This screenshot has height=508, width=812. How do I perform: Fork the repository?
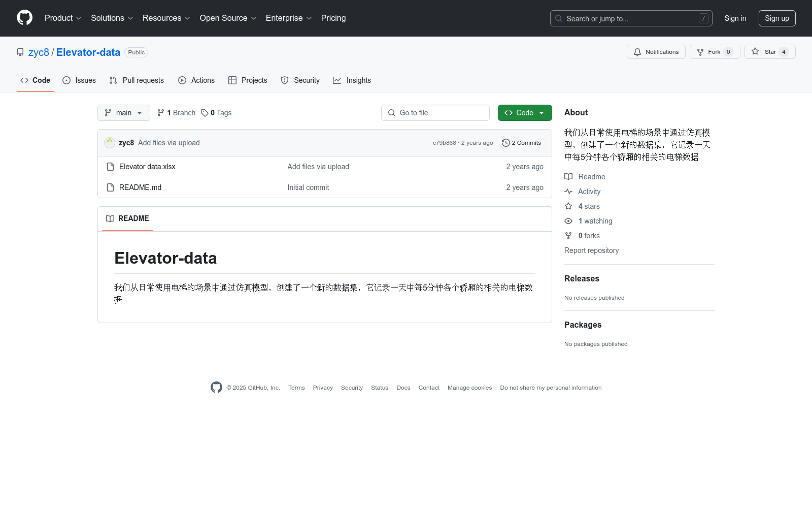click(715, 52)
